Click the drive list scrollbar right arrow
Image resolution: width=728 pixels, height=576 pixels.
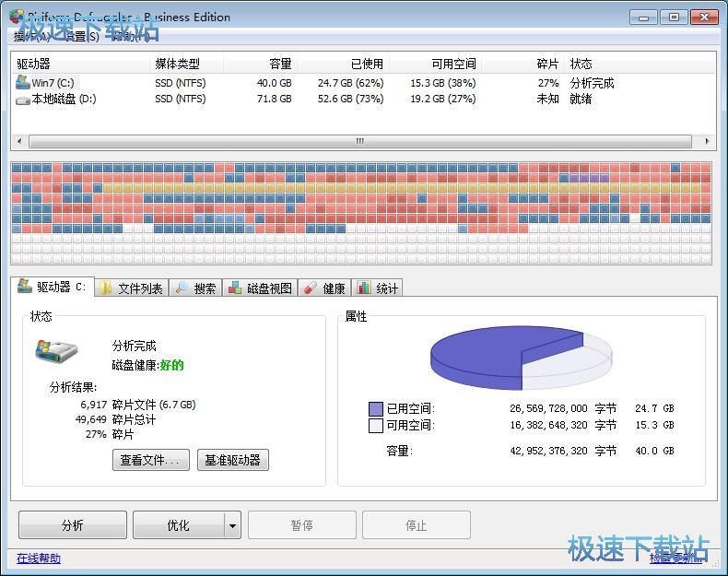pos(707,141)
